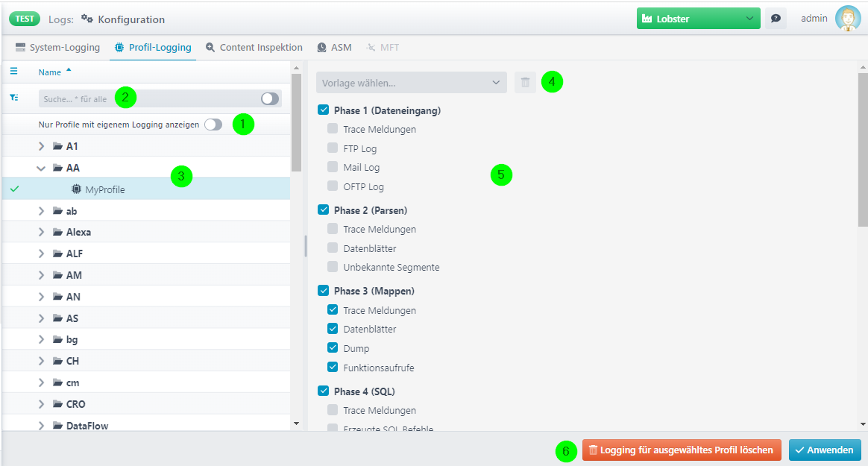Click the hamburger menu icon beside Name
Image resolution: width=868 pixels, height=466 pixels.
pyautogui.click(x=14, y=72)
